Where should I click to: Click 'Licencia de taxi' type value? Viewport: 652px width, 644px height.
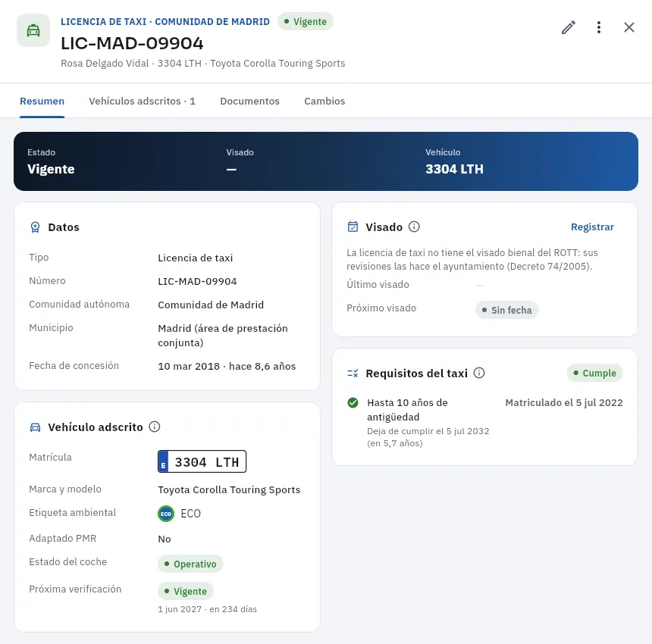pyautogui.click(x=196, y=258)
